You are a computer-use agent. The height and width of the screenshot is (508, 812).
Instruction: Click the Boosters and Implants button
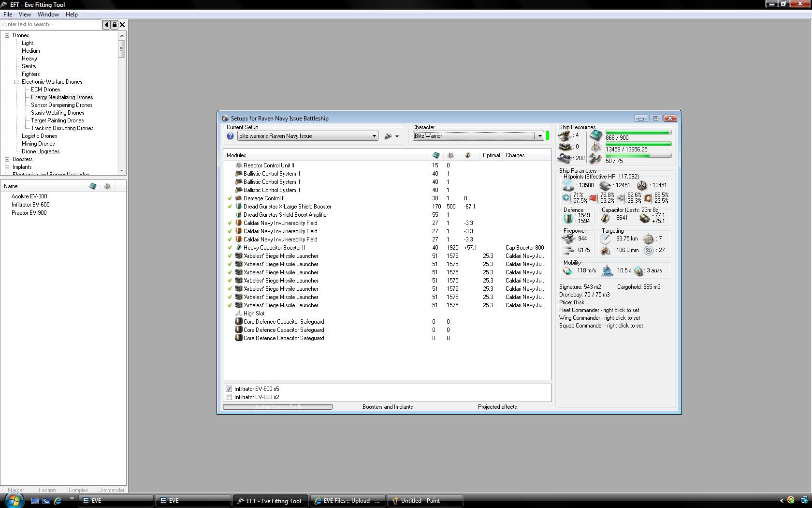[388, 407]
